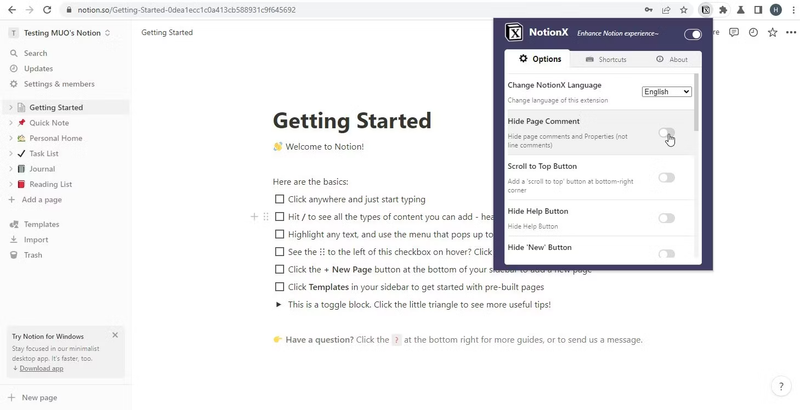Check the 'Highlight any text' checkbox
Screen dimensions: 800x410
pos(279,234)
